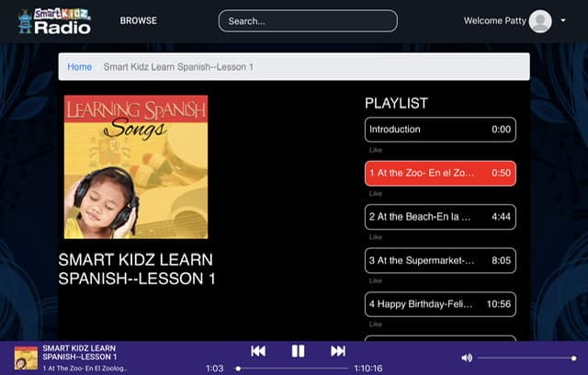
Task: Pause the current song
Action: click(298, 351)
